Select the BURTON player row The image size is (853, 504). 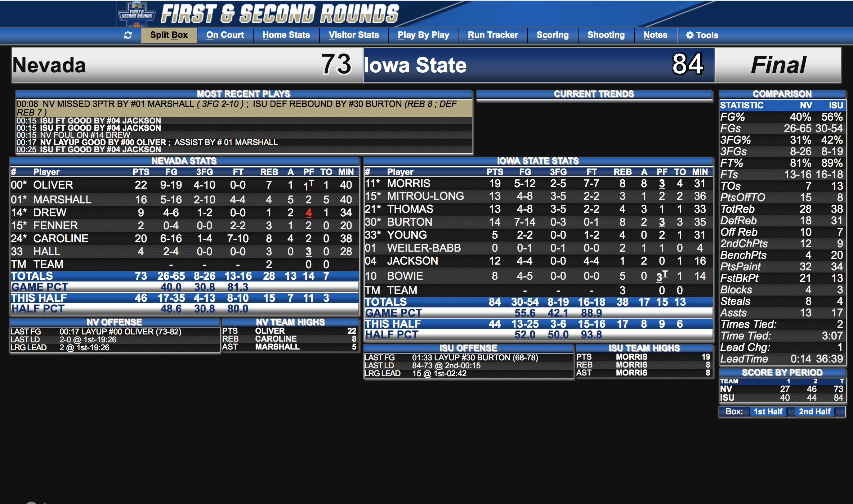pos(538,222)
